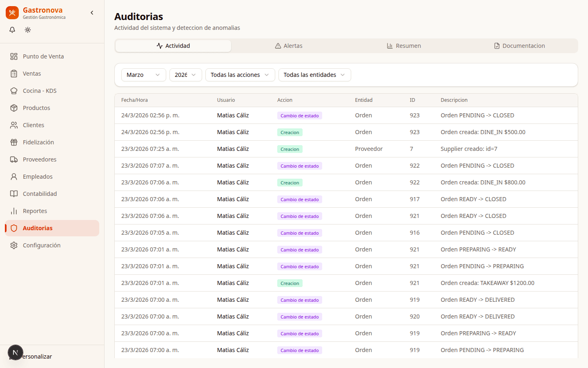Open Fidelización gift icon
Viewport: 588px width, 368px height.
[14, 142]
